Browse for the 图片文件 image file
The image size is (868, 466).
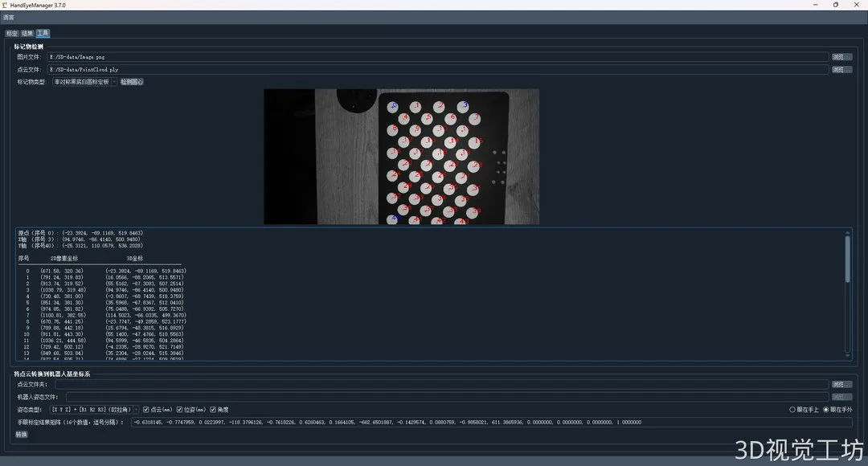pyautogui.click(x=841, y=57)
